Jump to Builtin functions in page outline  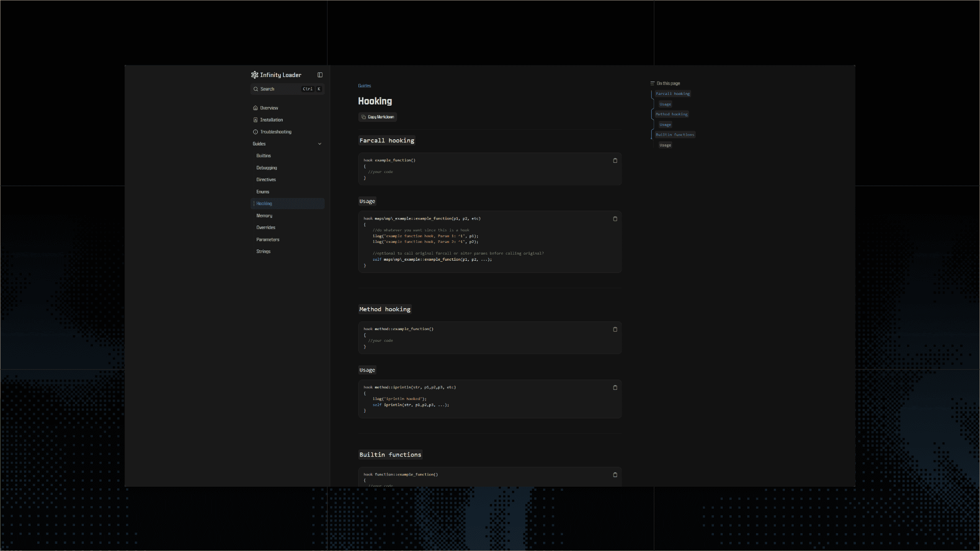coord(675,135)
